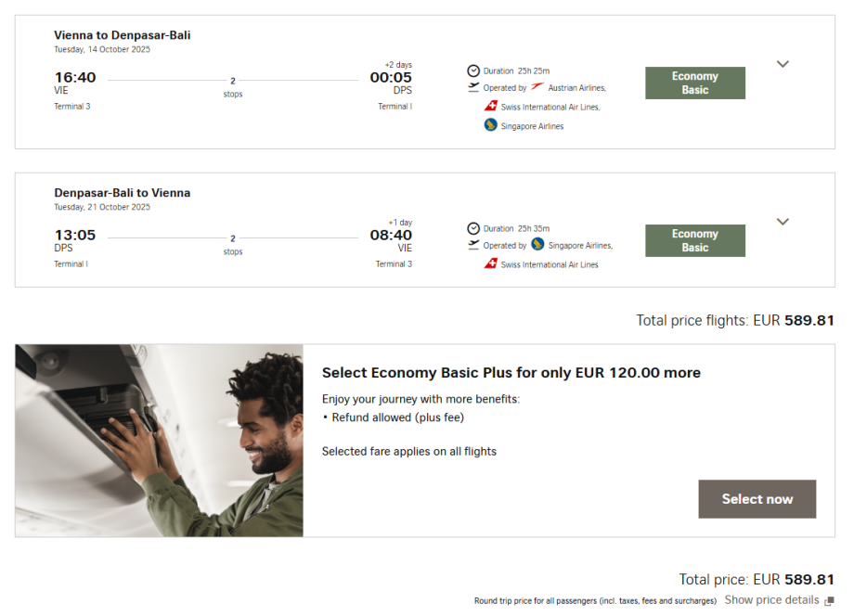Screen dimensions: 854x616
Task: Click the return 'Operated by' airplane icon
Action: pyautogui.click(x=473, y=246)
